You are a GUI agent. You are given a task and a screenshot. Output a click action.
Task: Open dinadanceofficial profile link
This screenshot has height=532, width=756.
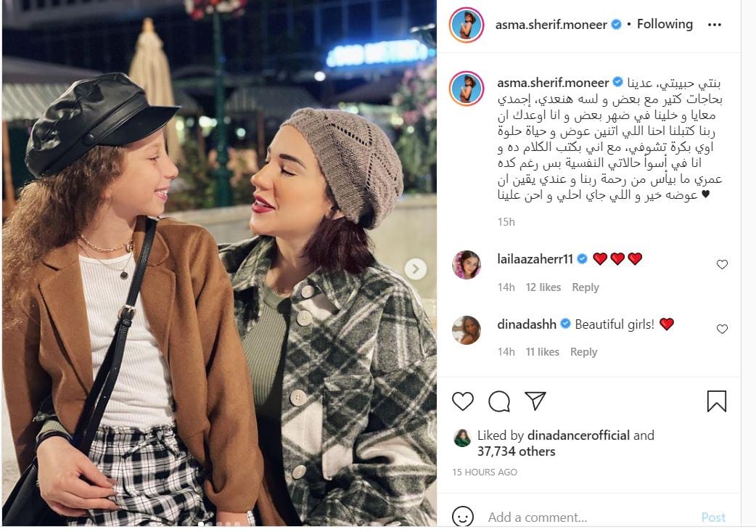(578, 435)
